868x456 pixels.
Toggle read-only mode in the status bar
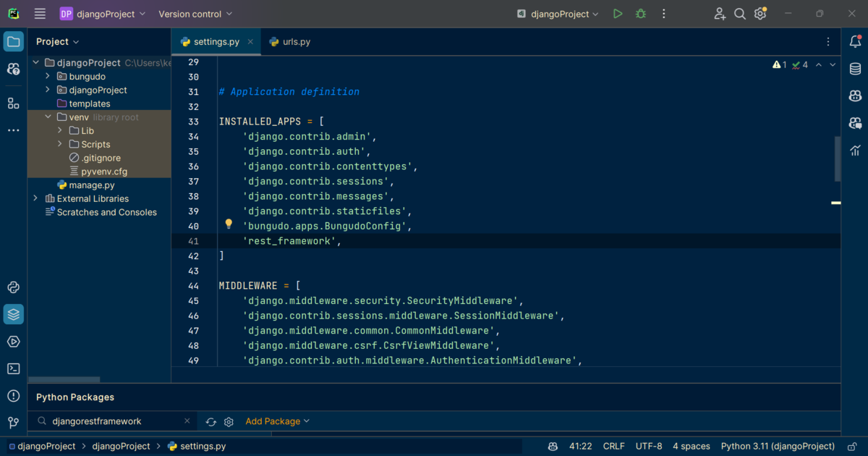tap(852, 446)
